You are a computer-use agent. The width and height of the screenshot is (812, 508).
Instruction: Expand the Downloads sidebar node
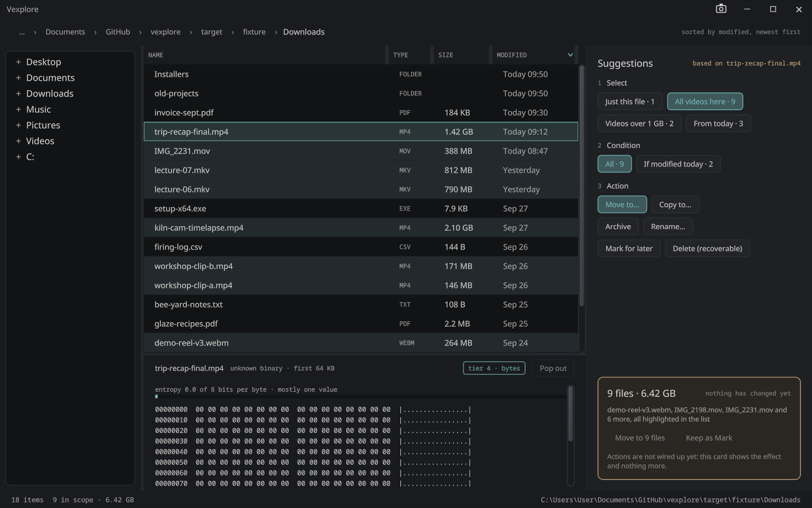pos(19,94)
